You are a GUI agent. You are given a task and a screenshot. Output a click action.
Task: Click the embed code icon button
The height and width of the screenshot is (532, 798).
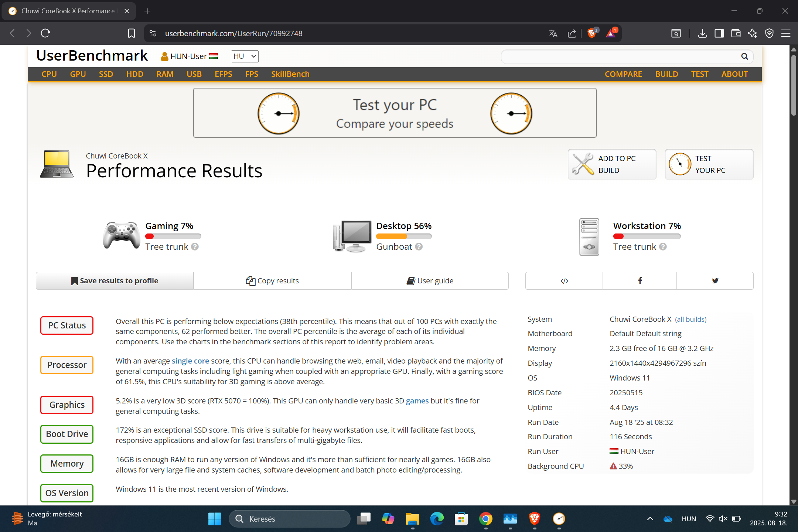564,281
